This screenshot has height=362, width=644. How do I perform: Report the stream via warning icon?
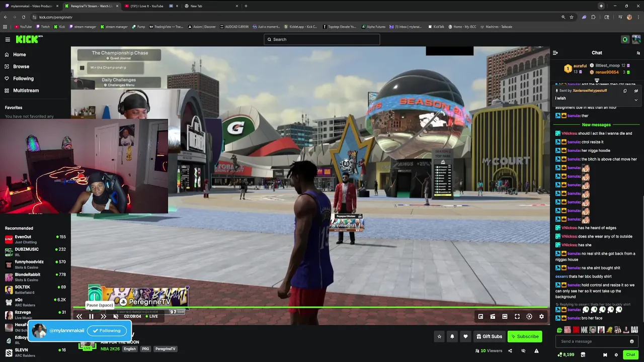point(536,351)
